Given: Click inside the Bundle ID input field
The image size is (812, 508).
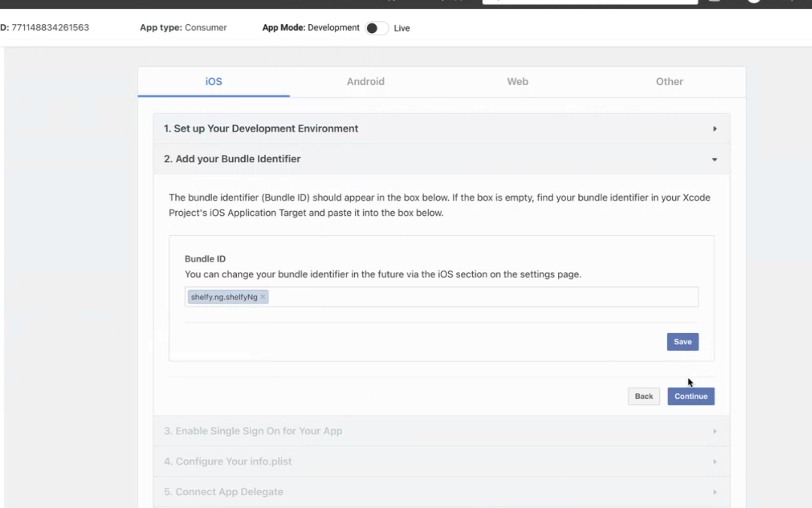Looking at the screenshot, I should (481, 298).
